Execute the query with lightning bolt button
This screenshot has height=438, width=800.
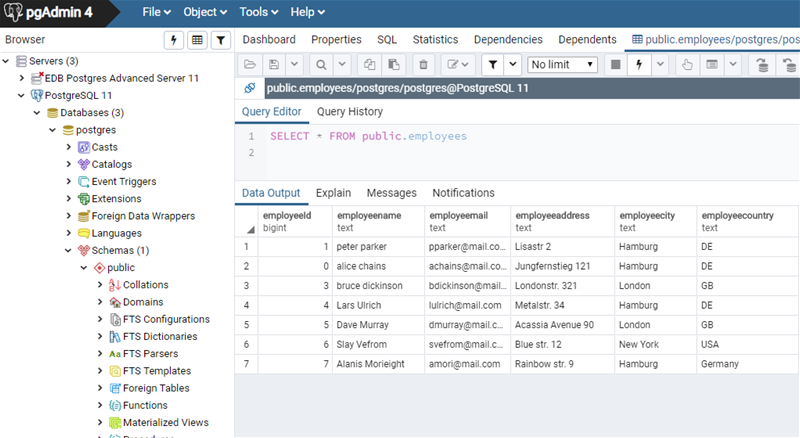[x=639, y=65]
